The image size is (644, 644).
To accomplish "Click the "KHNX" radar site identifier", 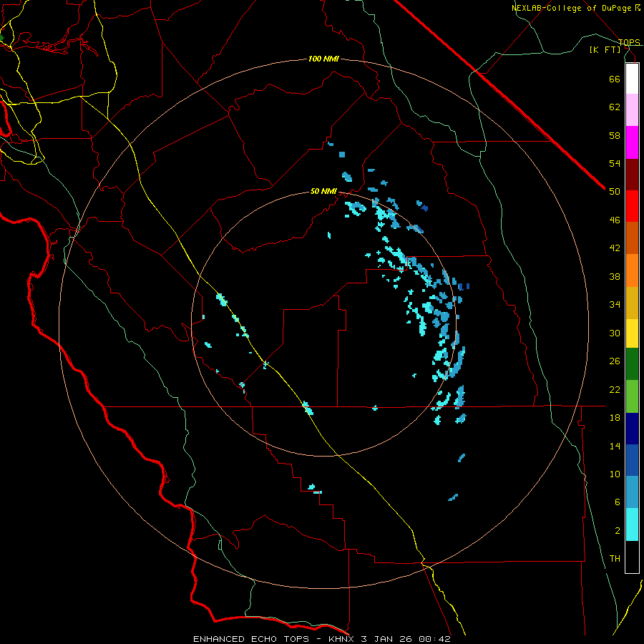I will tap(343, 639).
